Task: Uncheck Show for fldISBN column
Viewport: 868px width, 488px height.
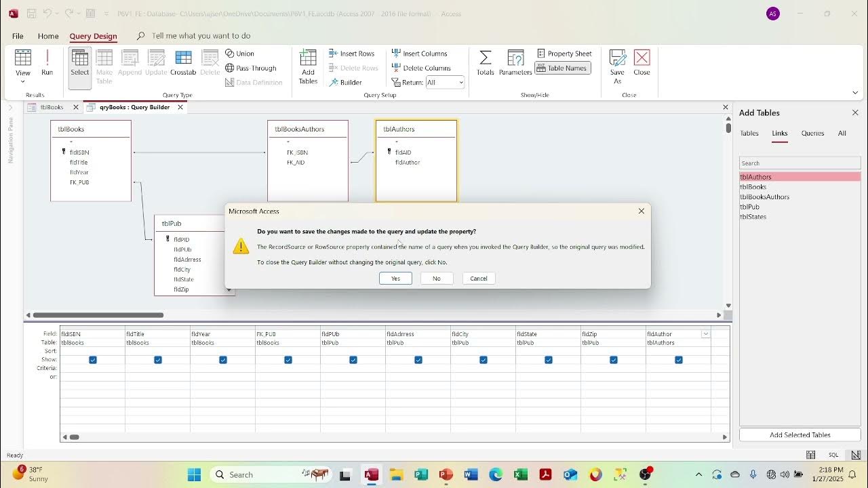Action: [x=93, y=360]
